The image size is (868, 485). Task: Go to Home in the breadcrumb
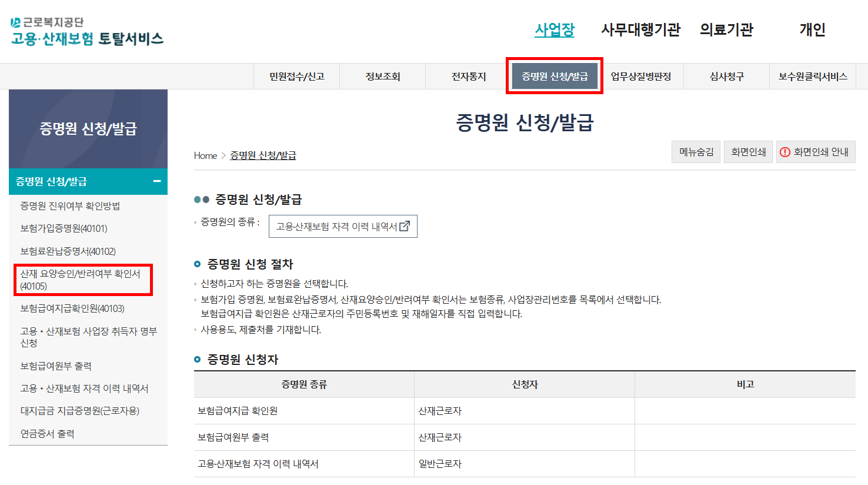point(205,155)
